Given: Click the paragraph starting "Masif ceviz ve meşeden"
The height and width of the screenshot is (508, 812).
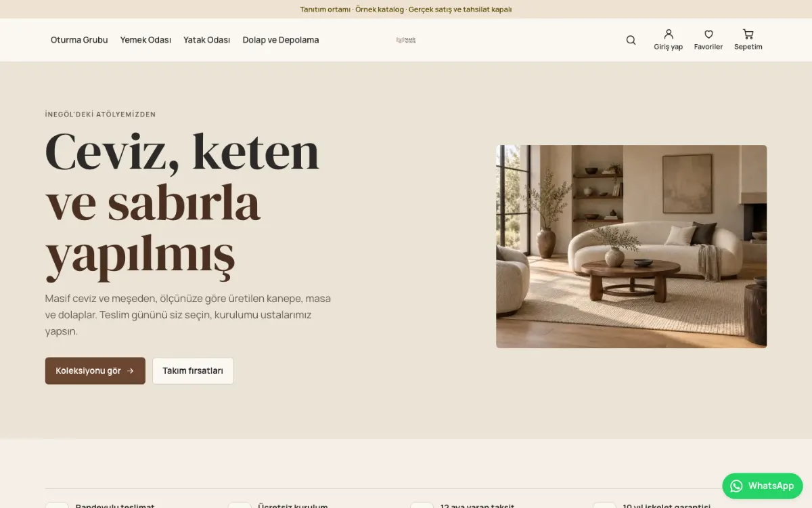Looking at the screenshot, I should tap(188, 315).
